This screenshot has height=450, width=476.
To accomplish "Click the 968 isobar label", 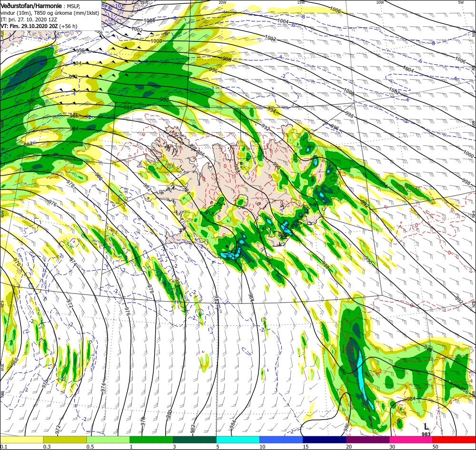I will point(15,362).
